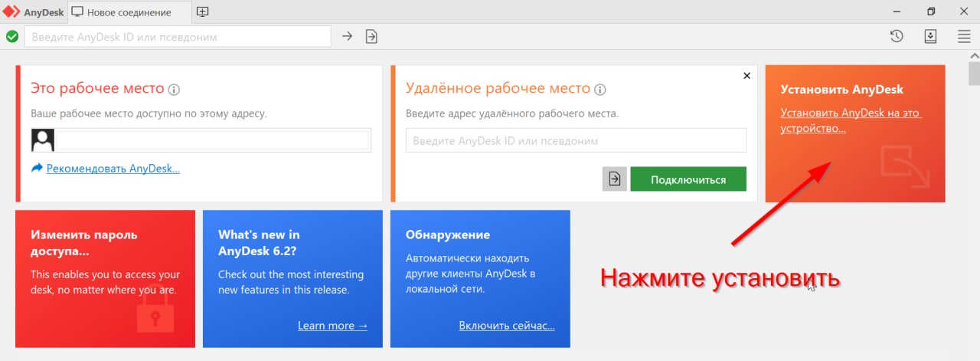This screenshot has height=361, width=980.
Task: Click the Удалённое рабочее место heading
Action: point(498,88)
